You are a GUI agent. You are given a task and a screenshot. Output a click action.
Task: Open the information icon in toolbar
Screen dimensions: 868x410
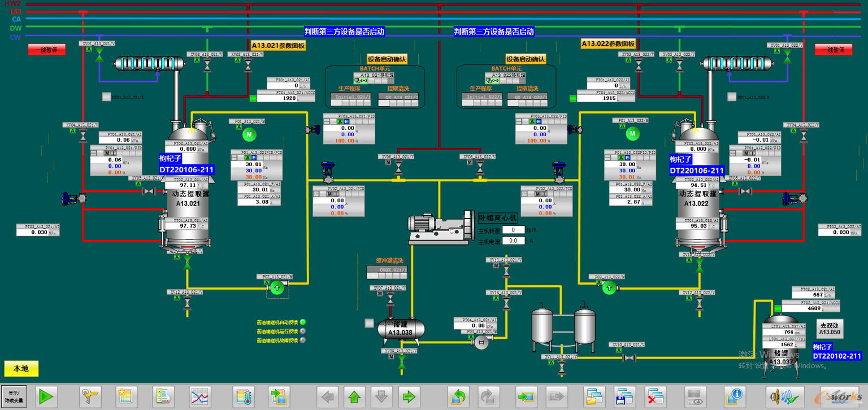pos(734,396)
